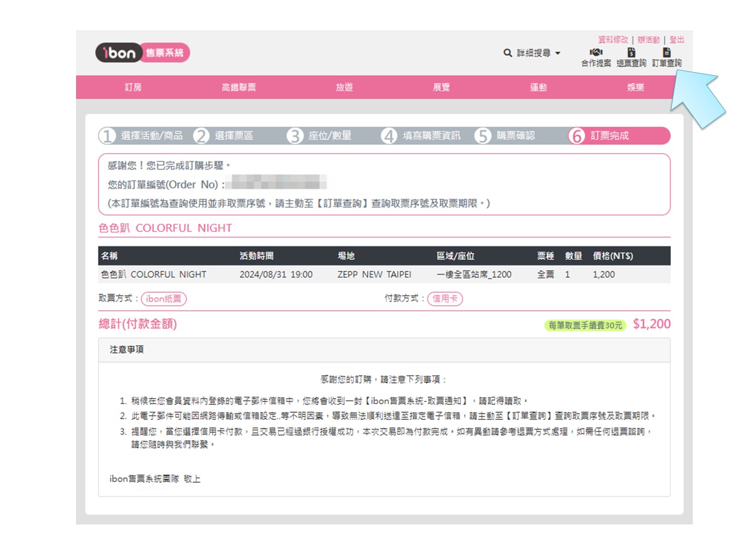Click the $1,200 total amount
The image size is (747, 560).
652,324
